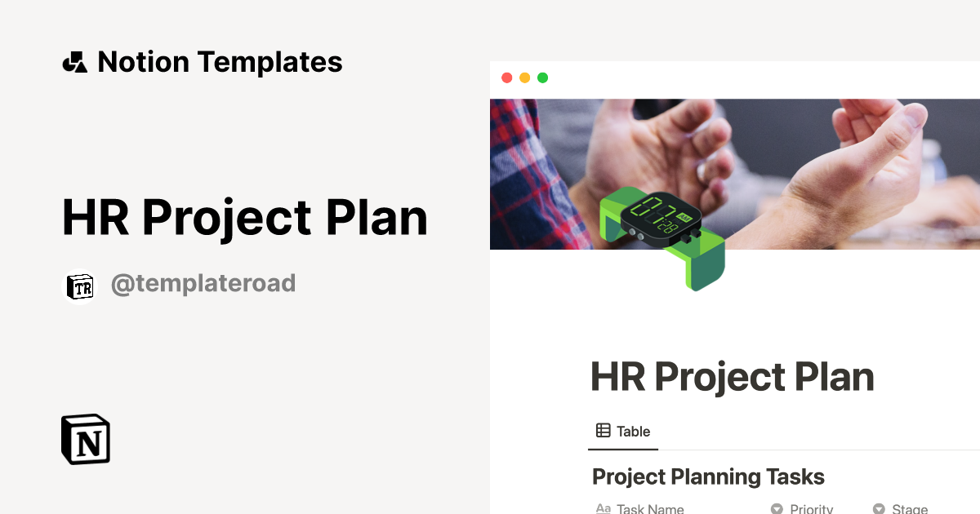The width and height of the screenshot is (980, 514).
Task: Open the Stage column header menu
Action: click(x=909, y=509)
